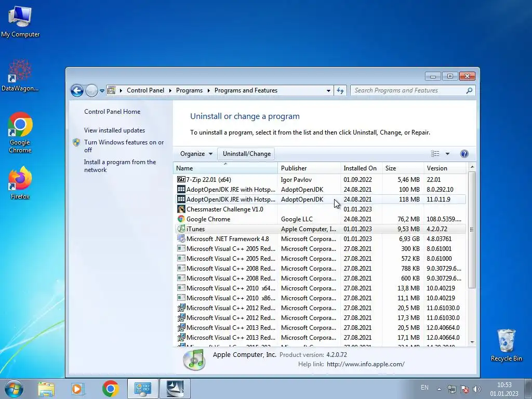Sort by Name column header

coord(225,168)
